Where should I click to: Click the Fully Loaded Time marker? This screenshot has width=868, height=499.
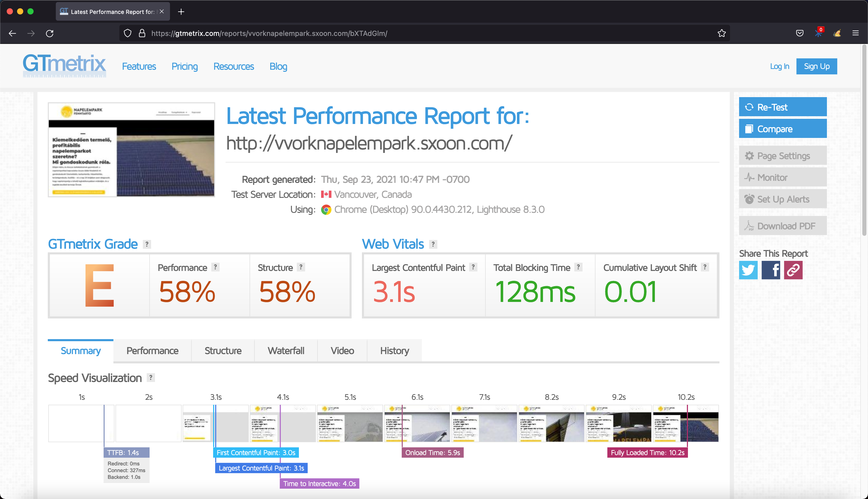tap(647, 453)
